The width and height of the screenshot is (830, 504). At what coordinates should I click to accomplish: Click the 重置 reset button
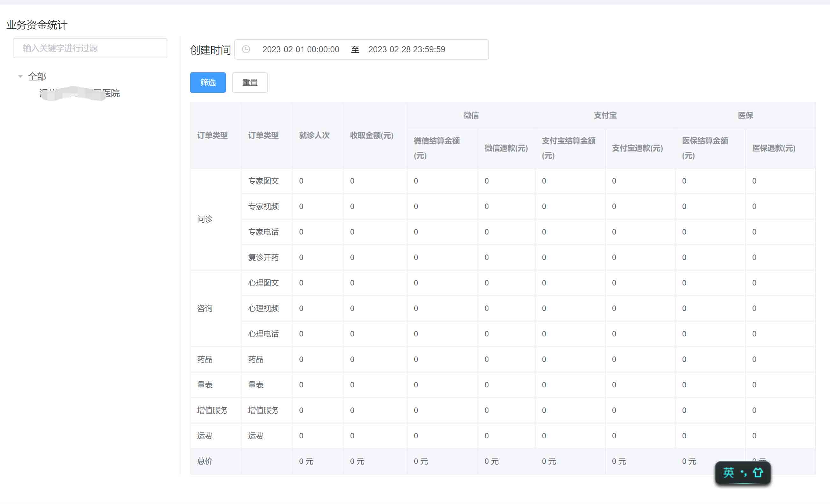pos(250,83)
